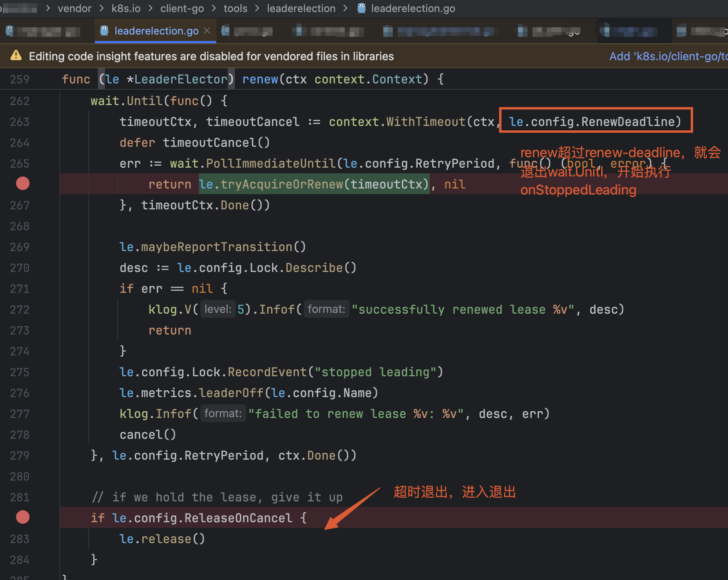Click the cancel() call on line 278
The height and width of the screenshot is (580, 728).
point(148,435)
